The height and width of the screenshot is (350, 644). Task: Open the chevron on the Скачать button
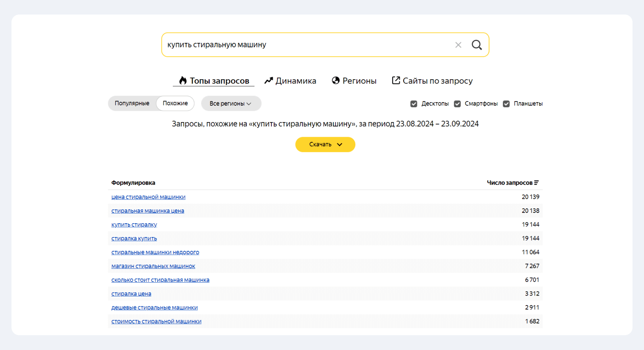click(339, 144)
